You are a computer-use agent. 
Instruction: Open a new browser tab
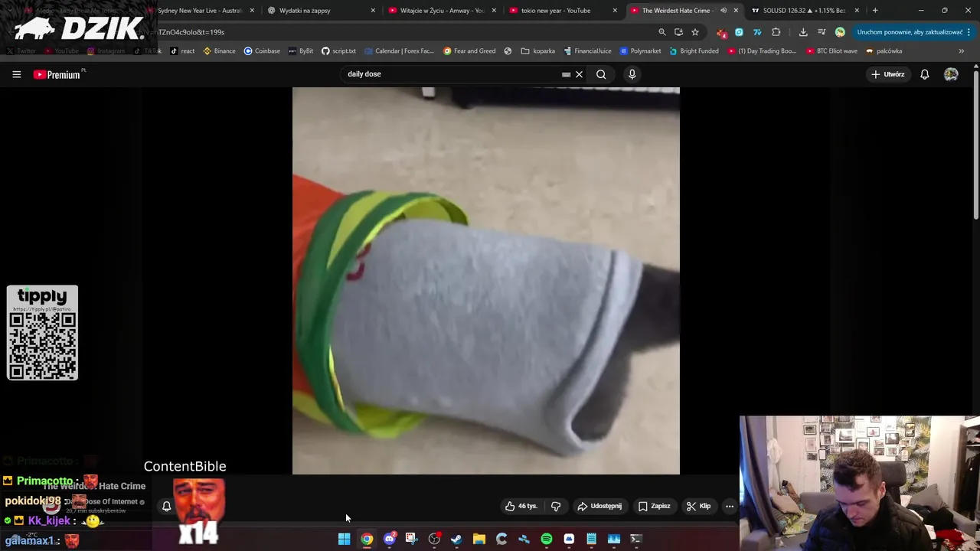[x=875, y=11]
